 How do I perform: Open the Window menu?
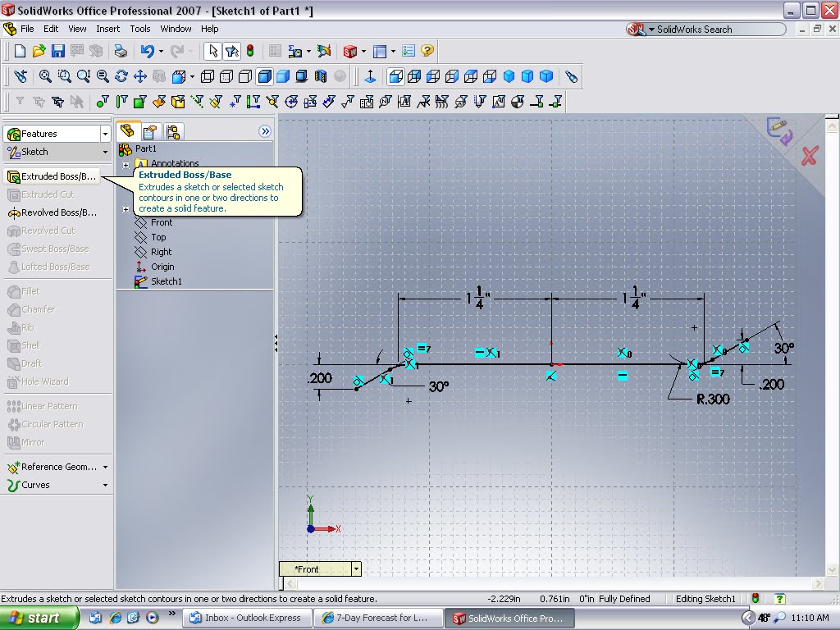click(176, 29)
